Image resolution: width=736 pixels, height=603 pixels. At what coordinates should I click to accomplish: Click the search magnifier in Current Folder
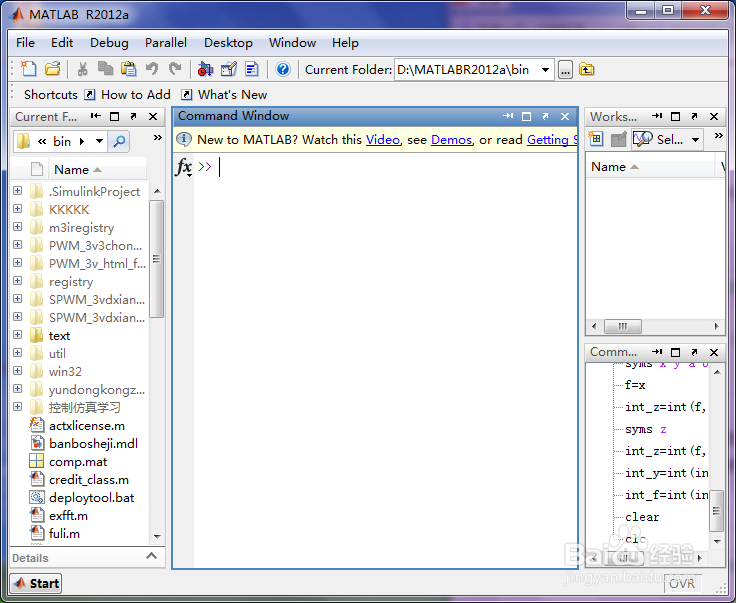coord(119,141)
